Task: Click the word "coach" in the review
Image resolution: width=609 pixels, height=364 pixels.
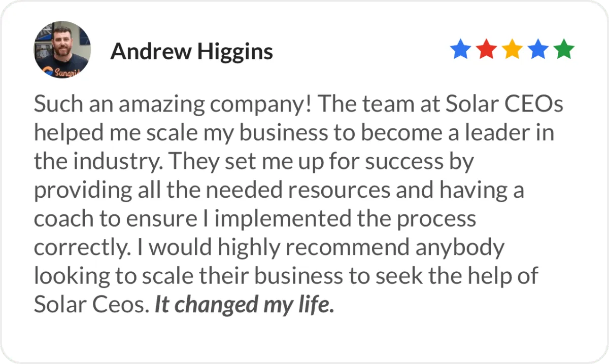Action: [x=64, y=219]
